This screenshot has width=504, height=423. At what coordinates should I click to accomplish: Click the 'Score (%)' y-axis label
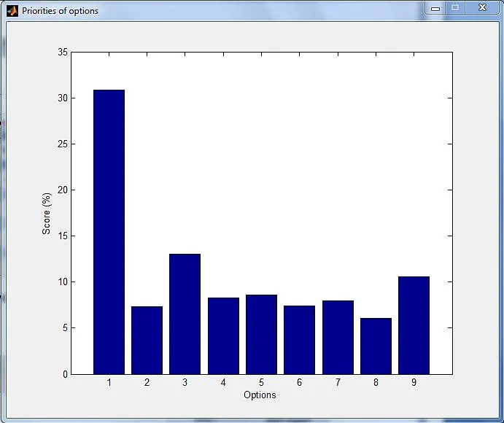click(47, 214)
